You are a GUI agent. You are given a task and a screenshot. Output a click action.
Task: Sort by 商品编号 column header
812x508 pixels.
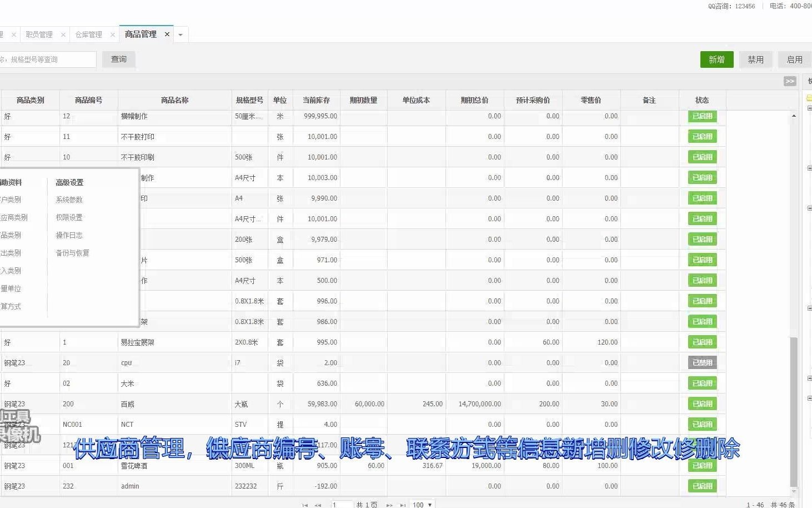88,100
